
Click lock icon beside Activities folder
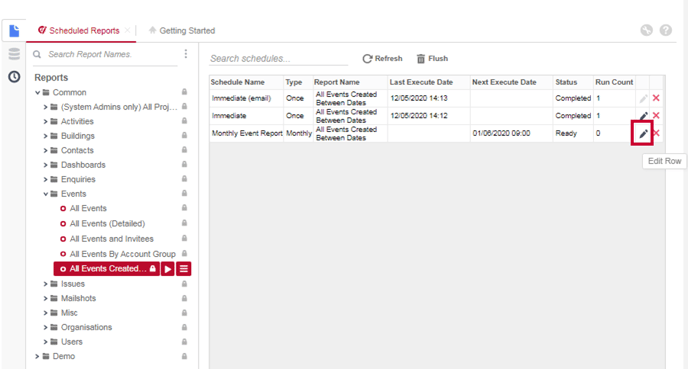point(184,121)
